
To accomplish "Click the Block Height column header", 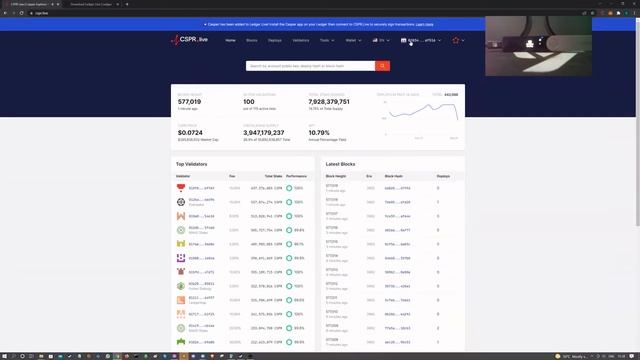I will 336,176.
